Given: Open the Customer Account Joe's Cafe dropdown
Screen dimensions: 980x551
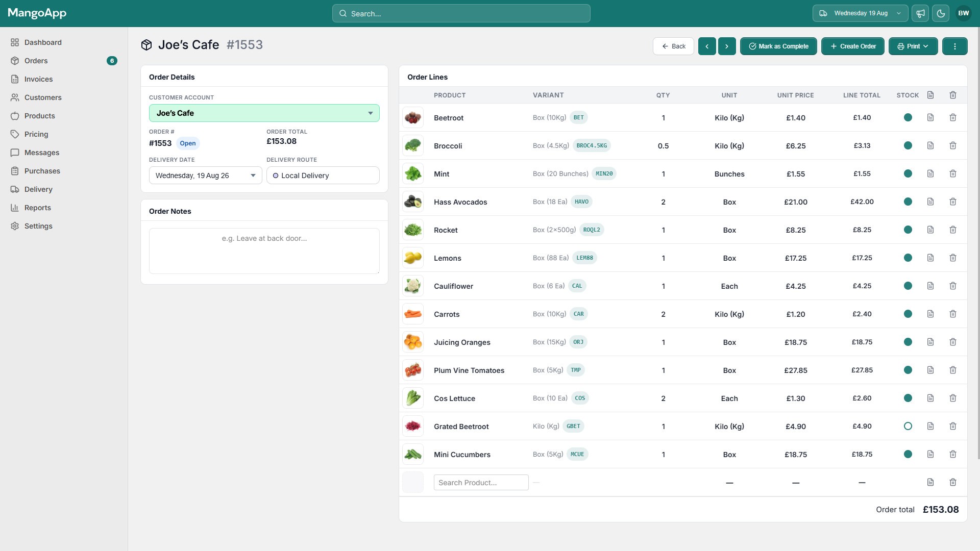Looking at the screenshot, I should [x=264, y=113].
